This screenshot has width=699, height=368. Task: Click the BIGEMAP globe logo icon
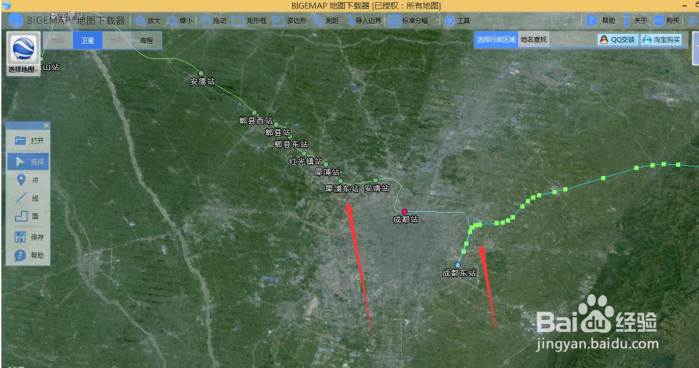[15, 21]
